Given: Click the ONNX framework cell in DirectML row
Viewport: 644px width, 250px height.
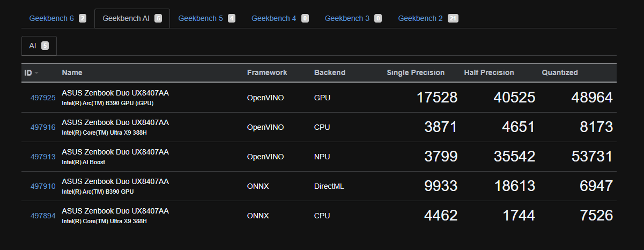Looking at the screenshot, I should (258, 186).
